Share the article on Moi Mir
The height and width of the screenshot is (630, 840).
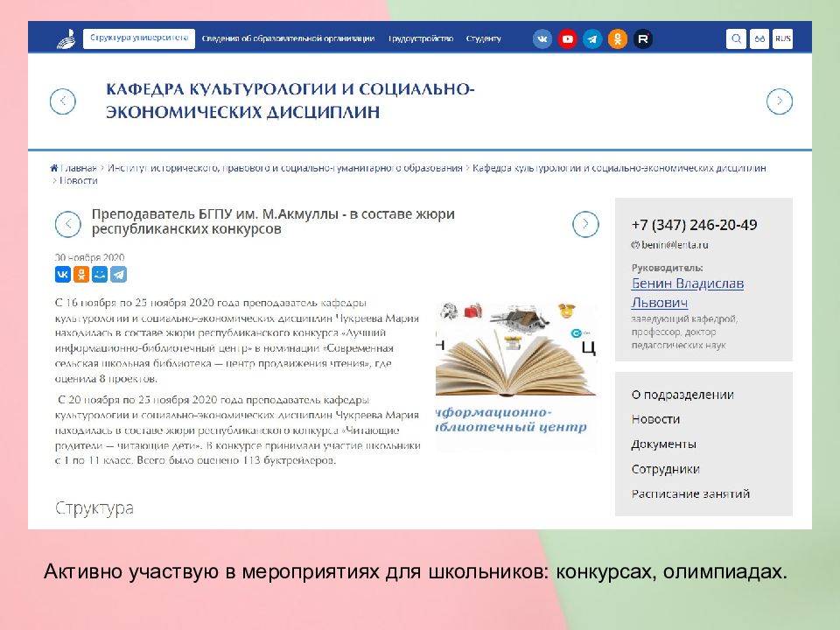tap(100, 274)
